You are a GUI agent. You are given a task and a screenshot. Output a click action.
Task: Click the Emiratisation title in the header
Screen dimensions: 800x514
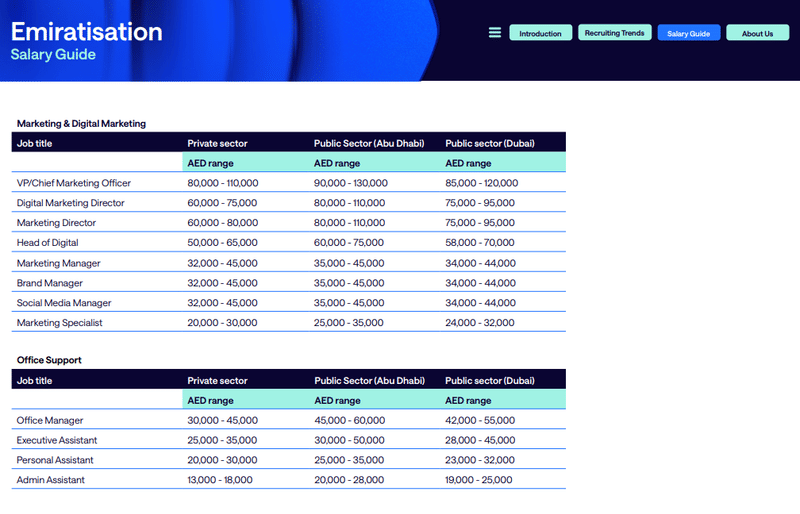[x=86, y=31]
